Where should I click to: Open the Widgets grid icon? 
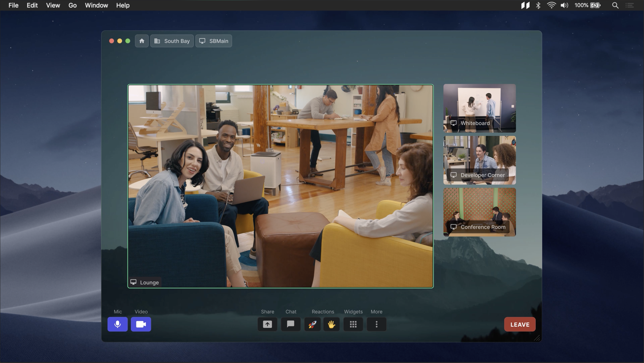click(353, 324)
